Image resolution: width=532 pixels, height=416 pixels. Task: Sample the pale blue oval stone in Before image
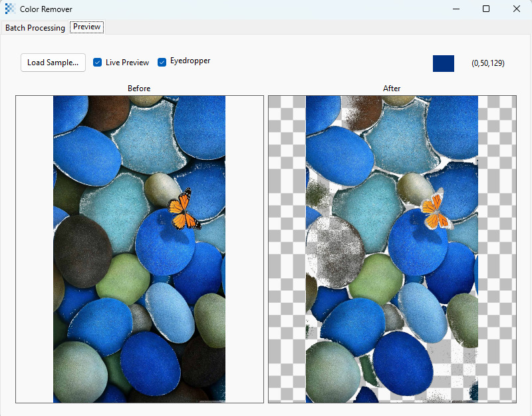[x=170, y=312]
